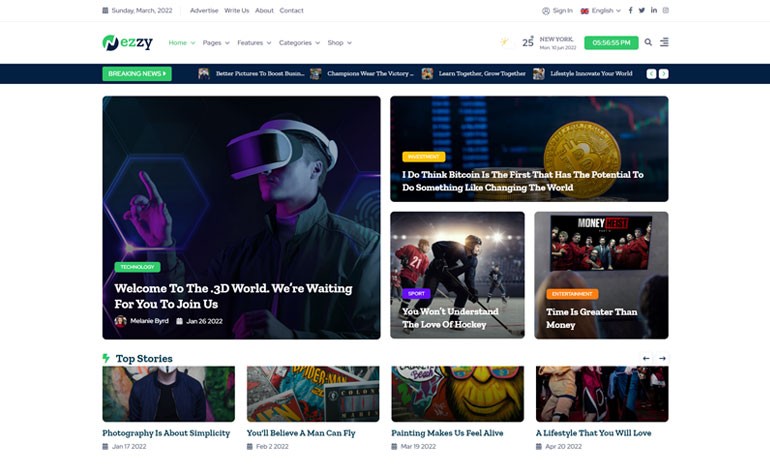Click the Investment category tag

424,157
